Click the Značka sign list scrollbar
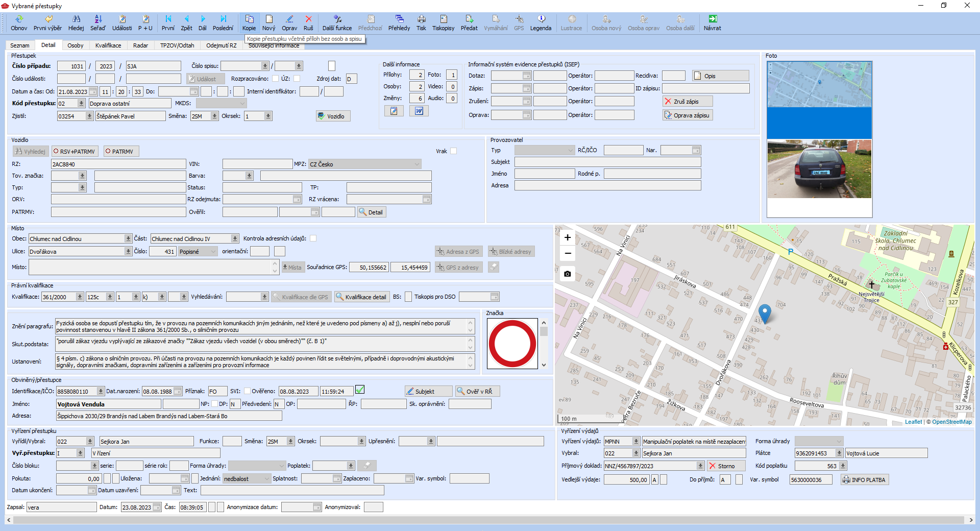 (544, 344)
